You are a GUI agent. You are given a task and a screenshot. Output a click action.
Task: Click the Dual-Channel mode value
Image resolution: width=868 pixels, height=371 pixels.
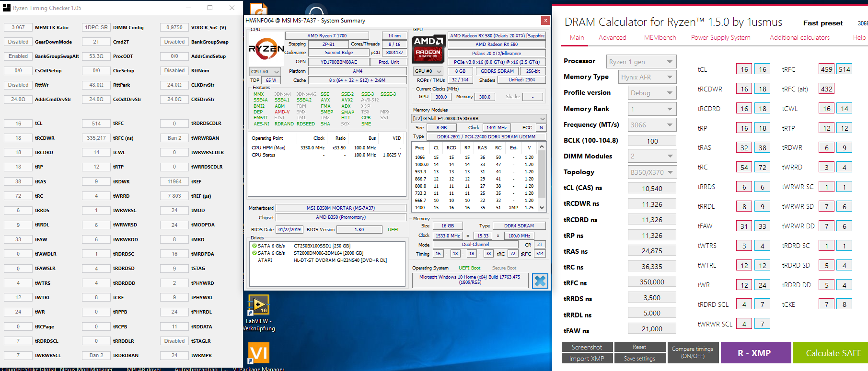[x=475, y=245]
